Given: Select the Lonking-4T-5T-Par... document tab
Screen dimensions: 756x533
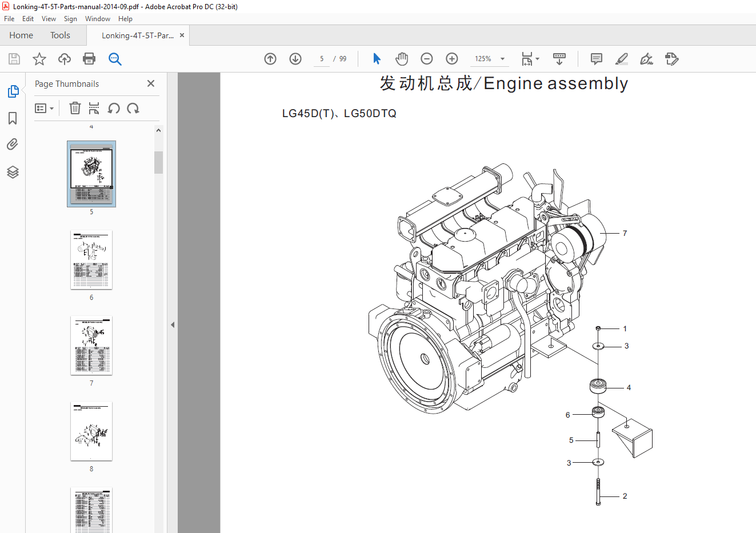Looking at the screenshot, I should coord(138,35).
